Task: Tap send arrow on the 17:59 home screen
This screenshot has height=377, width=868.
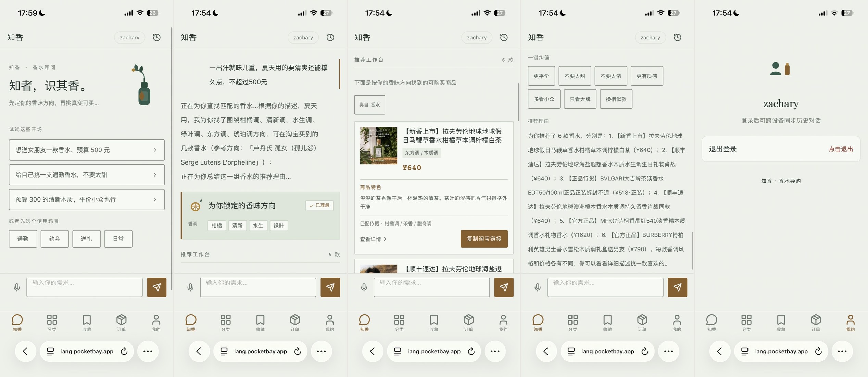Action: (157, 287)
